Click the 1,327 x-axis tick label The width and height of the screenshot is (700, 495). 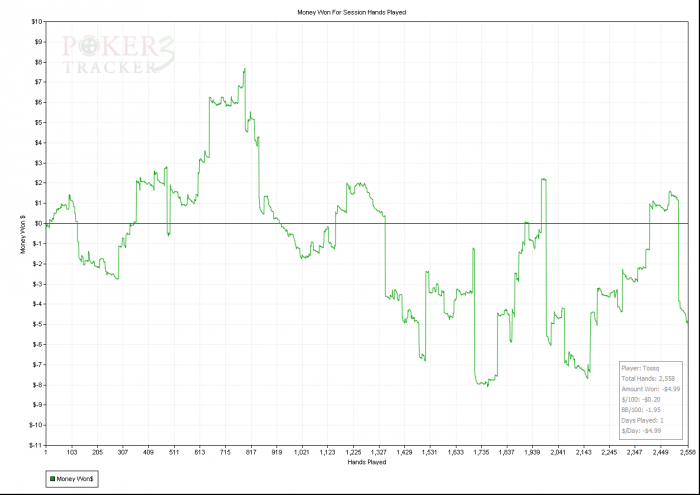379,452
